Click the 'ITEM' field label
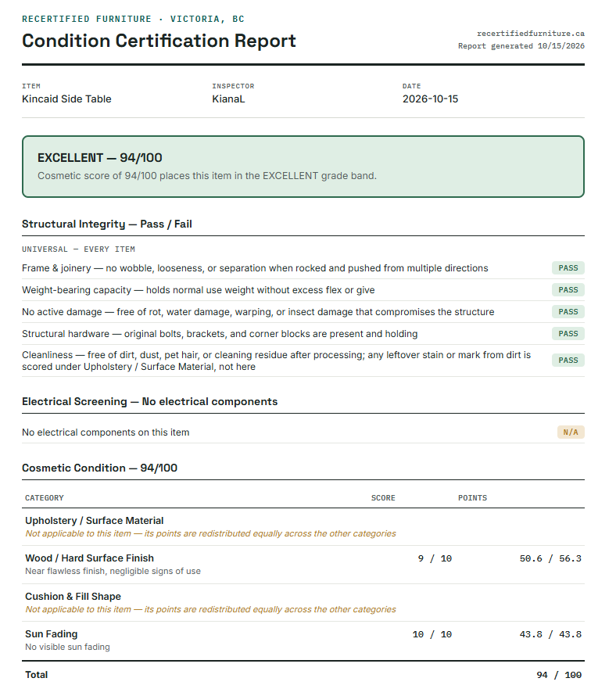616x696 pixels. [x=31, y=86]
